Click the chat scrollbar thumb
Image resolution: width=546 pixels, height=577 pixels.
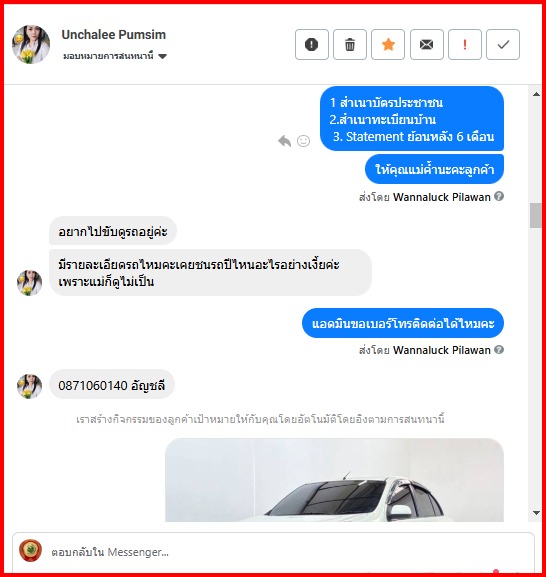click(x=536, y=215)
